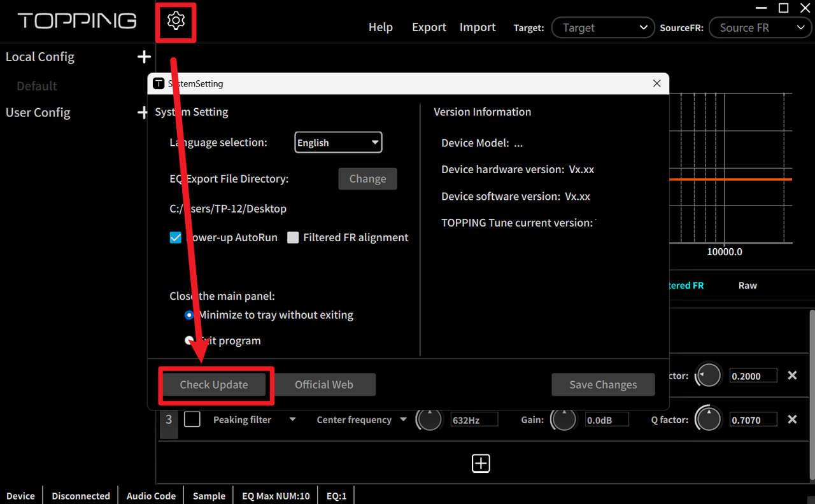Click the Save Changes button
815x504 pixels.
pyautogui.click(x=603, y=384)
